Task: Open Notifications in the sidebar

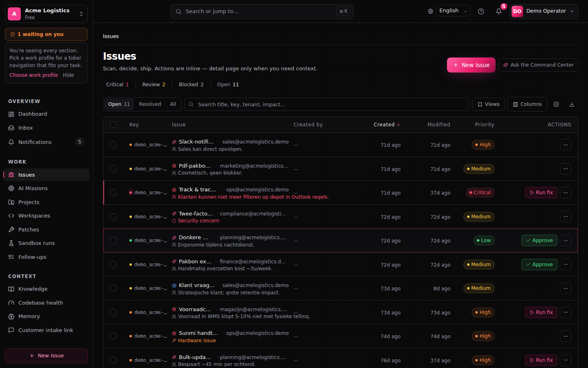Action: [46, 142]
